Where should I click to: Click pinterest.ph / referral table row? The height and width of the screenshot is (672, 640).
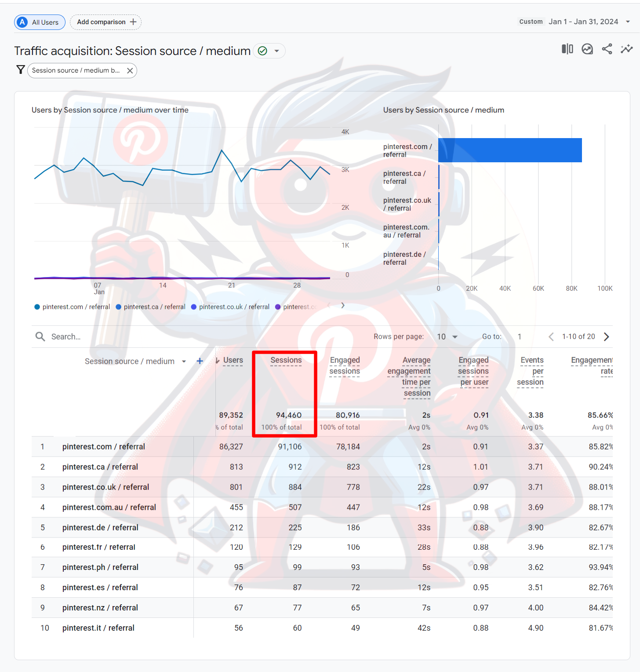pos(322,567)
